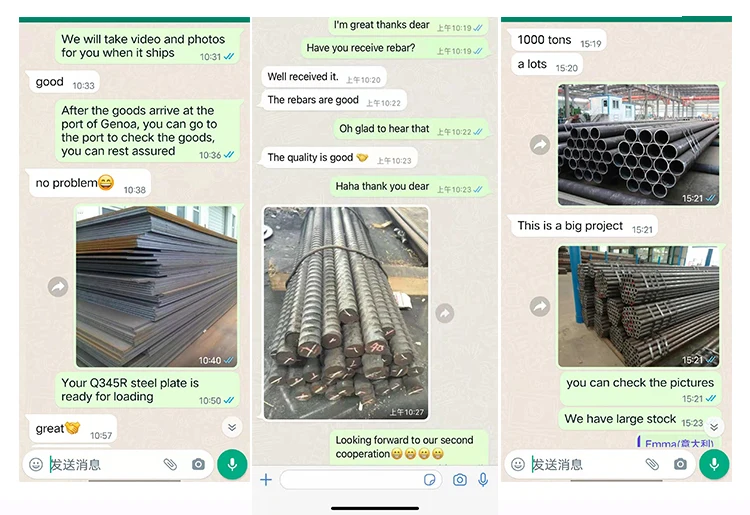The image size is (750, 515).
Task: Open sticker icon in middle chat input
Action: tap(430, 480)
